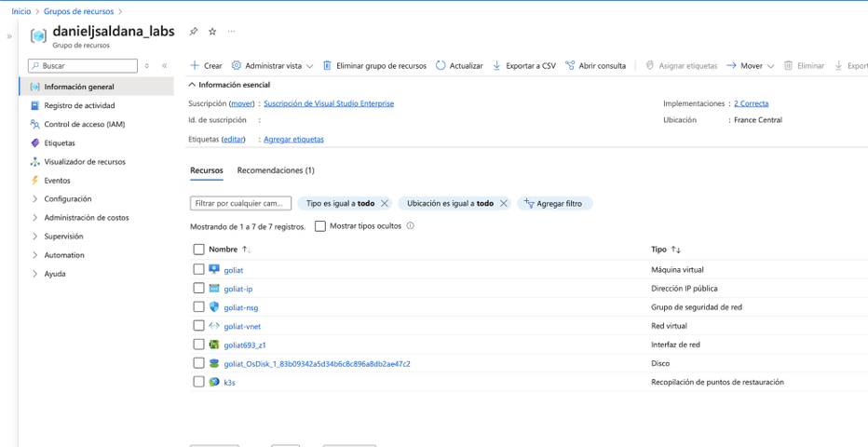Open the Mover dropdown
This screenshot has height=447, width=868.
(750, 66)
